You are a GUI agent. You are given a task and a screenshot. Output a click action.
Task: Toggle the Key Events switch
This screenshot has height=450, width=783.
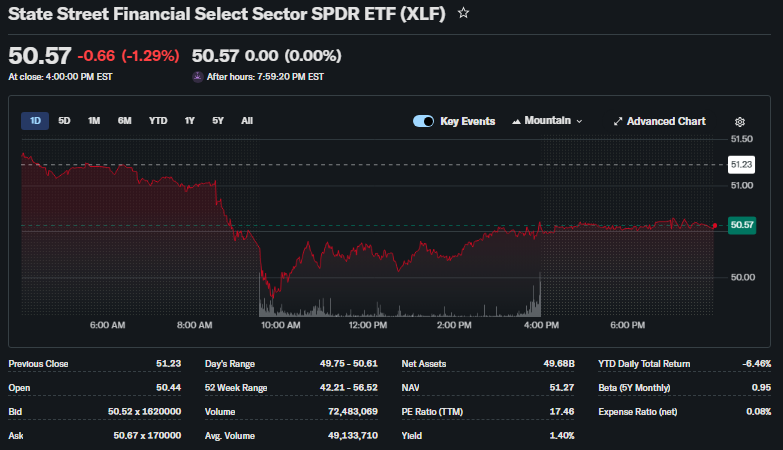coord(423,121)
